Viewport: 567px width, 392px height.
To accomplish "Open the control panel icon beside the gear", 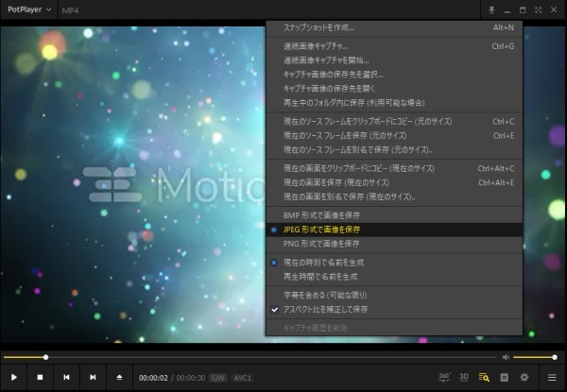I will coord(504,378).
